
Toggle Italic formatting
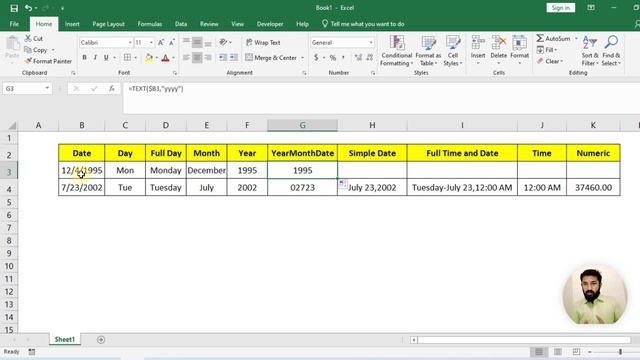pyautogui.click(x=95, y=58)
